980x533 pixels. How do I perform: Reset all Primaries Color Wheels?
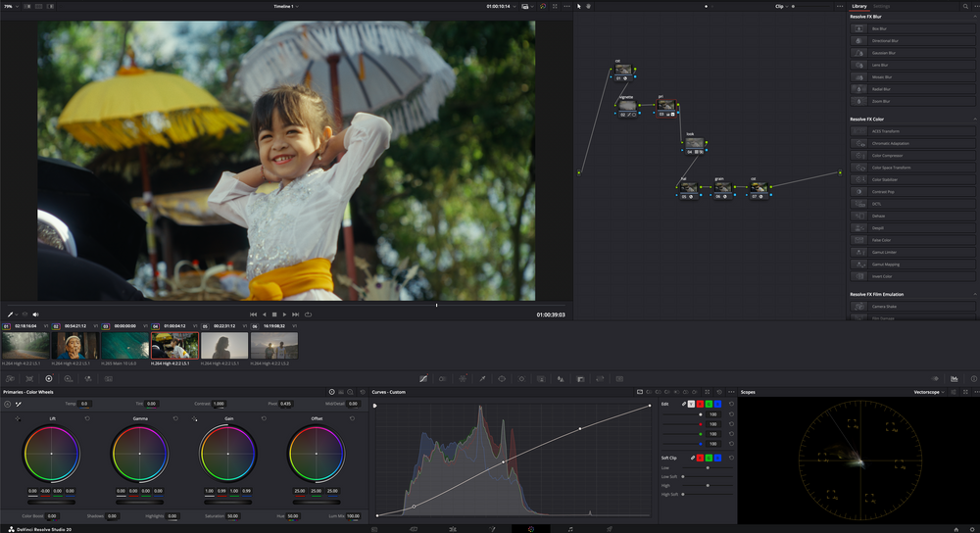coord(363,392)
